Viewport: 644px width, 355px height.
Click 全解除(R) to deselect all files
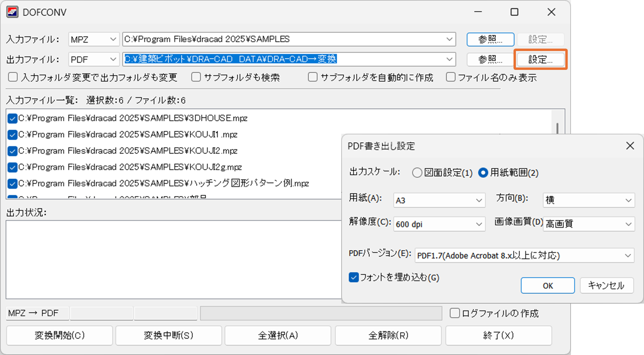388,335
